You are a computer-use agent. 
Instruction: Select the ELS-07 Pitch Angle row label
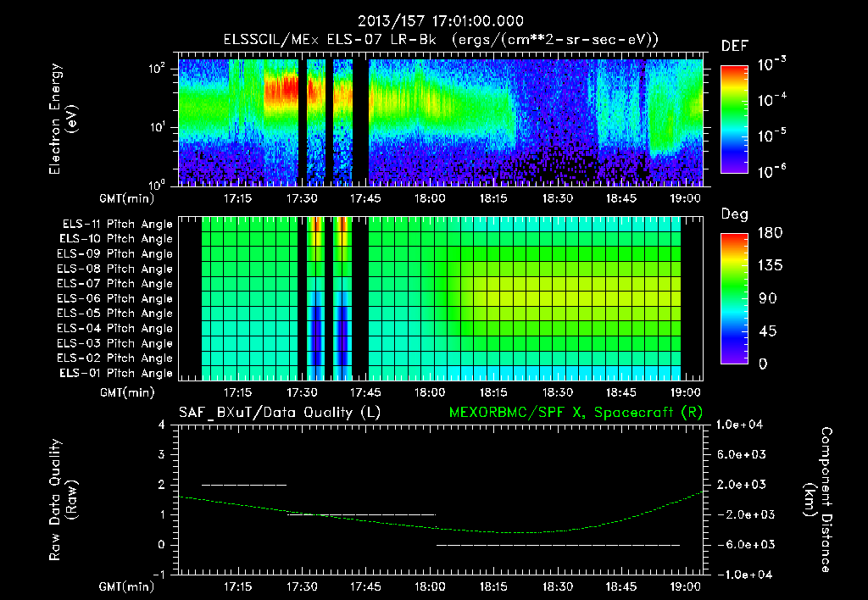pyautogui.click(x=115, y=284)
